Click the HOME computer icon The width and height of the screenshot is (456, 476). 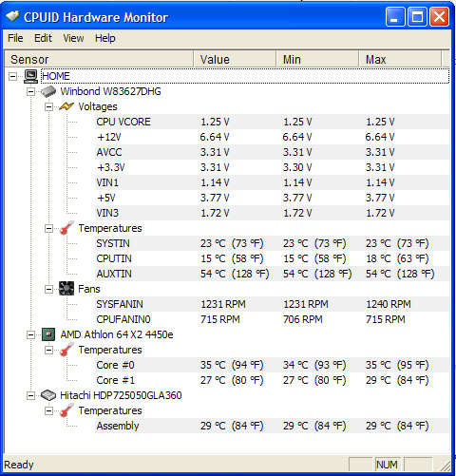(x=31, y=76)
